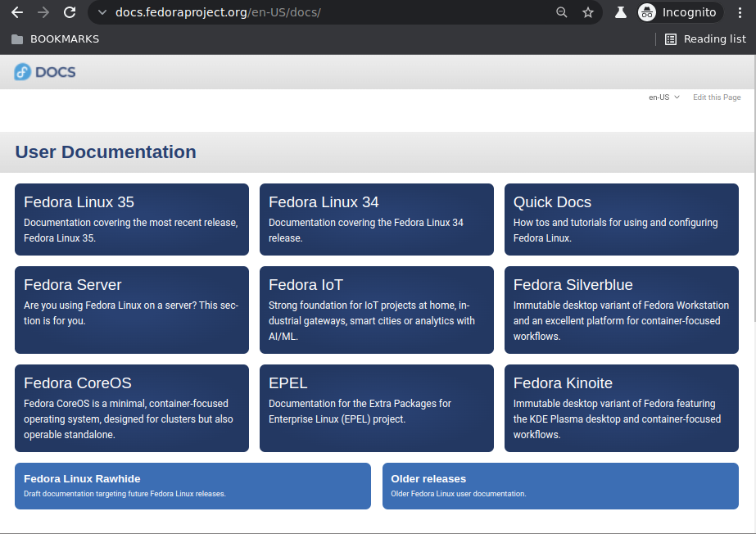
Task: Open the Fedora Linux 35 documentation card
Action: point(132,219)
